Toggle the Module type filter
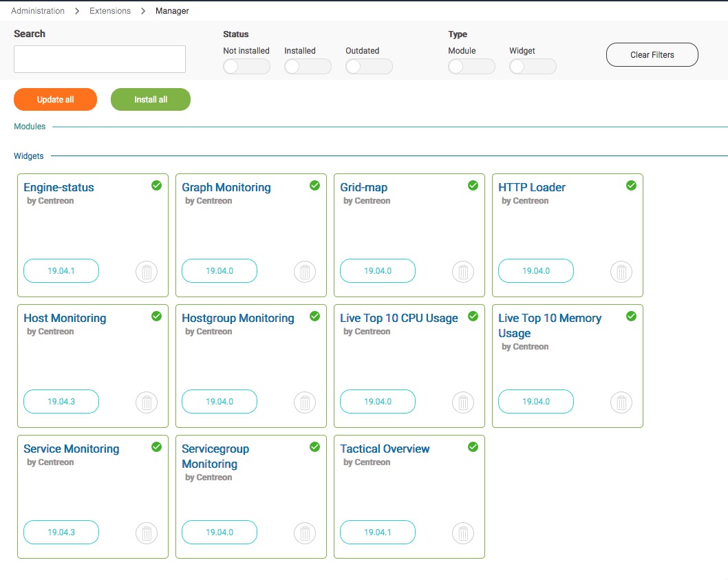 coord(471,67)
